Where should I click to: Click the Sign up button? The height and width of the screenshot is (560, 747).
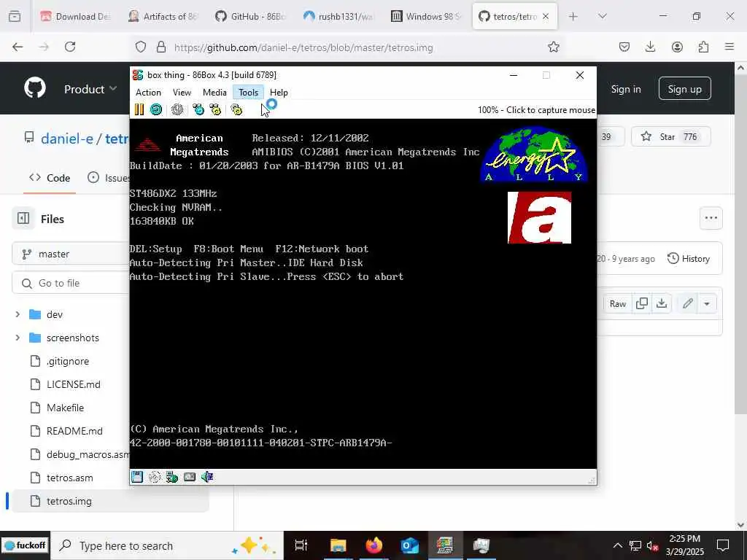click(x=684, y=88)
